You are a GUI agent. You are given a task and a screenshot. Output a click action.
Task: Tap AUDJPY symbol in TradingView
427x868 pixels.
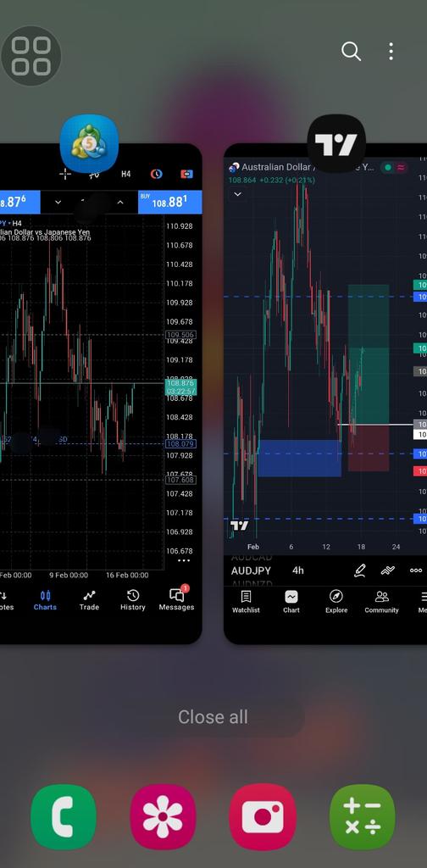(251, 570)
